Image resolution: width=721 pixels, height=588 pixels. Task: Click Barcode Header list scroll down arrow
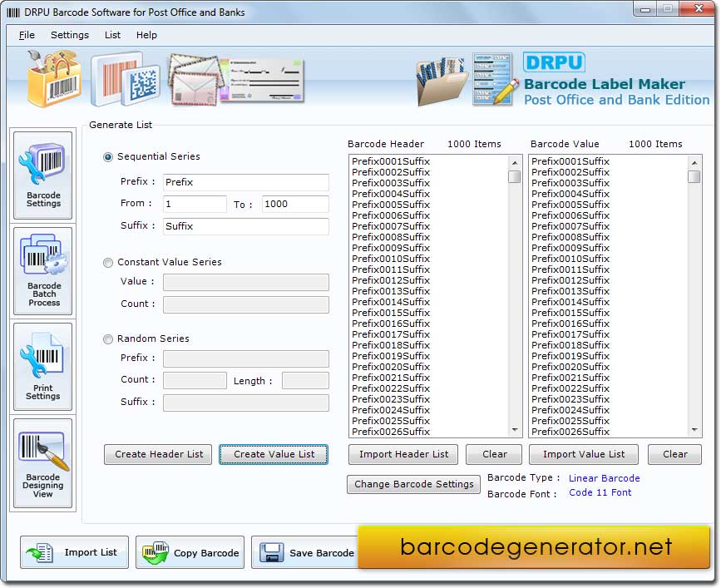pos(515,430)
